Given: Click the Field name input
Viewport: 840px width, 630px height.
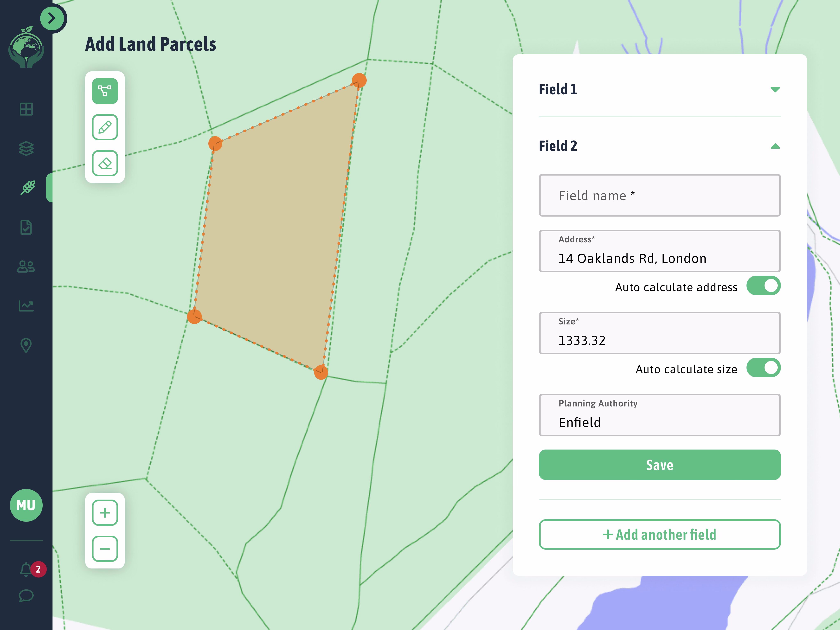Looking at the screenshot, I should pos(660,196).
